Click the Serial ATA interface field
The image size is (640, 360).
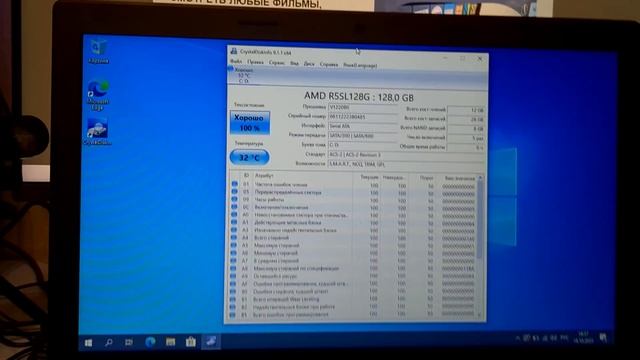pos(362,126)
